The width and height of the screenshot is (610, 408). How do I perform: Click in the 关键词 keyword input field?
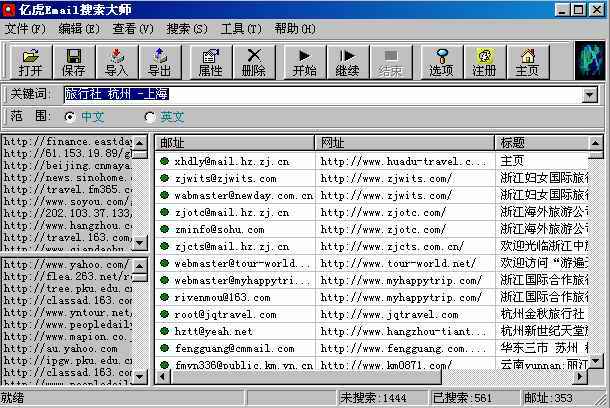[323, 95]
